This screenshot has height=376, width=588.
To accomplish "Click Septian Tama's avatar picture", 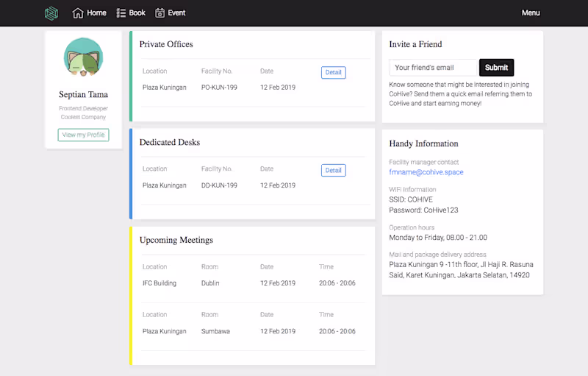I will 83,58.
